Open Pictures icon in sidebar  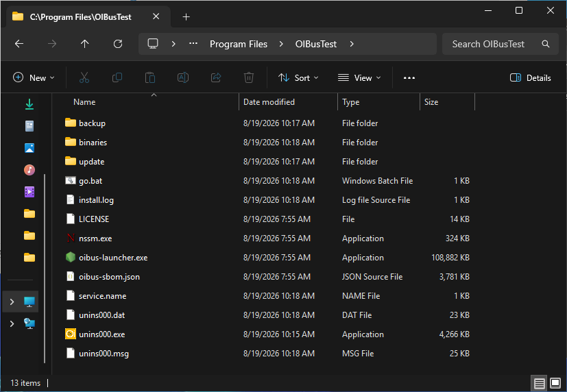[29, 148]
